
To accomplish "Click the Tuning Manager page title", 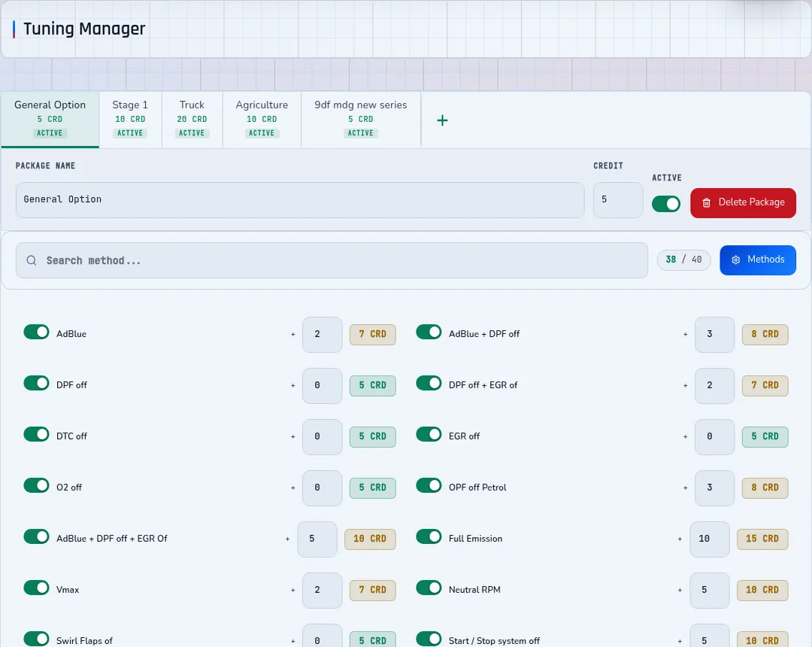I will pyautogui.click(x=84, y=29).
